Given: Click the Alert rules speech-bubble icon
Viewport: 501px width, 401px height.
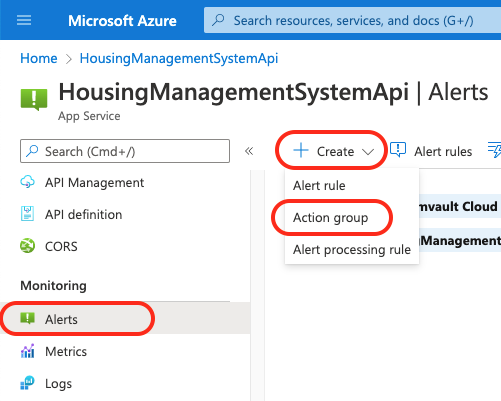Looking at the screenshot, I should (x=398, y=150).
